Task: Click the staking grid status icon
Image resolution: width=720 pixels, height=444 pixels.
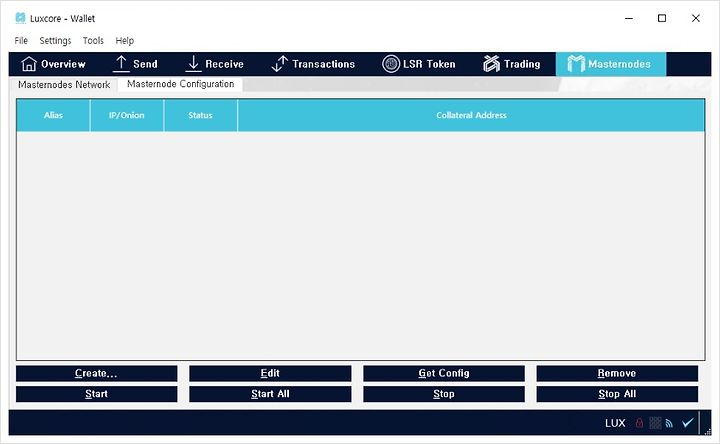Action: click(655, 423)
